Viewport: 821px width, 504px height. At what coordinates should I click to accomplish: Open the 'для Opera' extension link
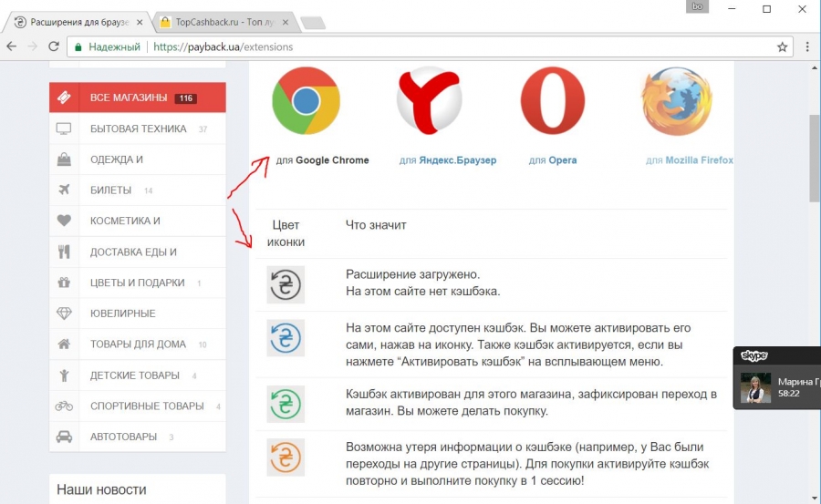point(553,160)
